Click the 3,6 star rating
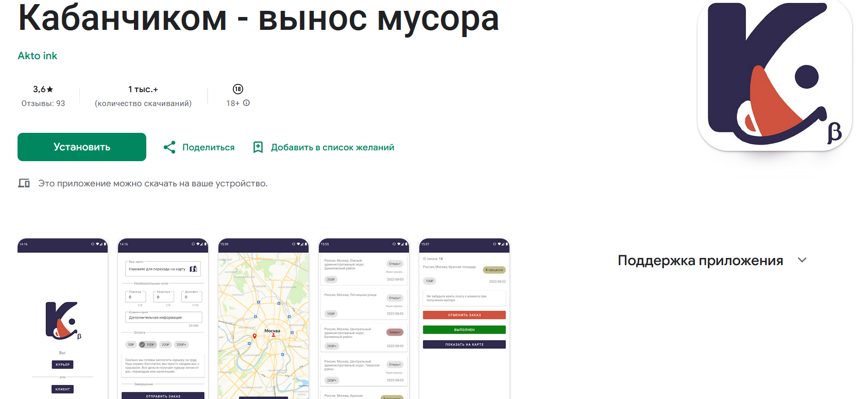Image resolution: width=868 pixels, height=399 pixels. [43, 89]
